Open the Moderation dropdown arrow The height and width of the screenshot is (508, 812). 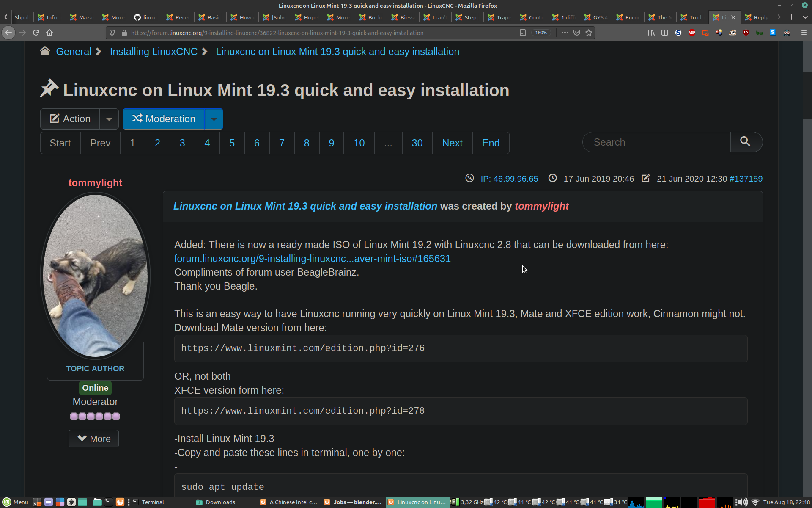pos(214,119)
